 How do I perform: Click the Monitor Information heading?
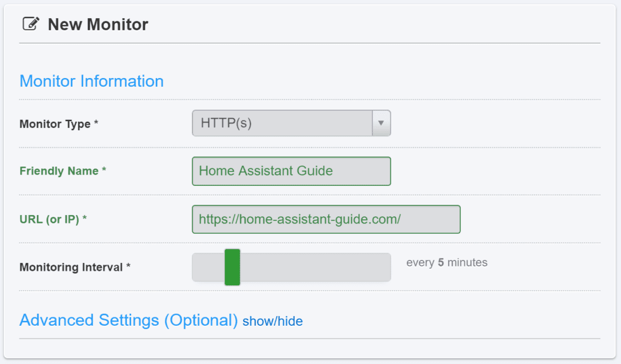(x=92, y=81)
